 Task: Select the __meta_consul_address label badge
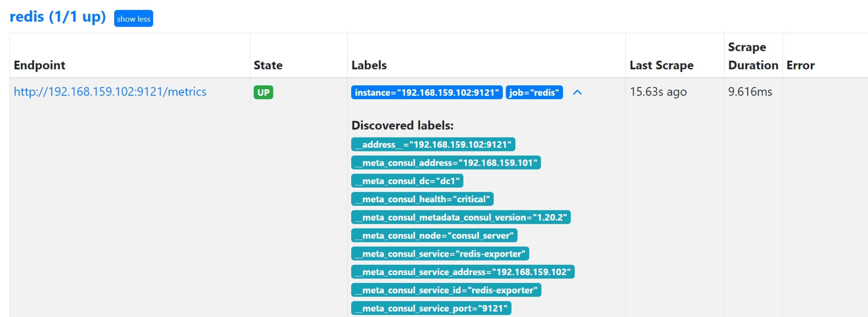coord(446,163)
